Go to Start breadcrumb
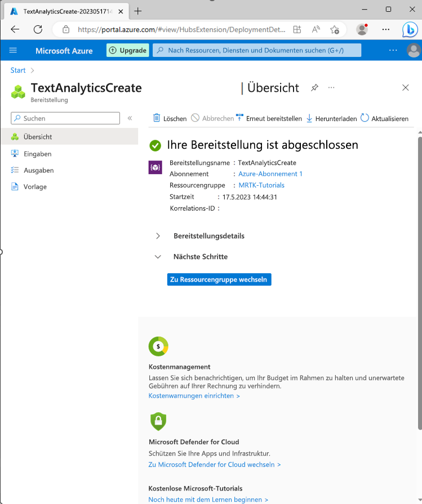 [x=17, y=70]
